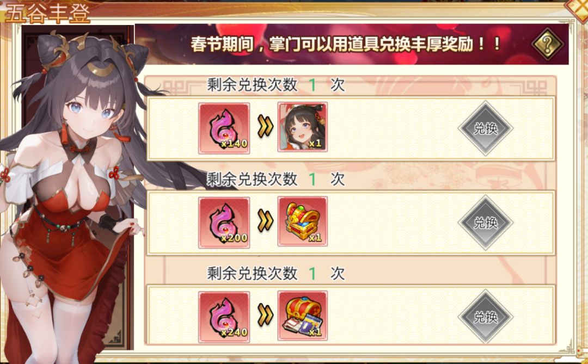Screen dimensions: 588x364
Task: Select the golden jewel treasure chest reward
Action: (302, 221)
